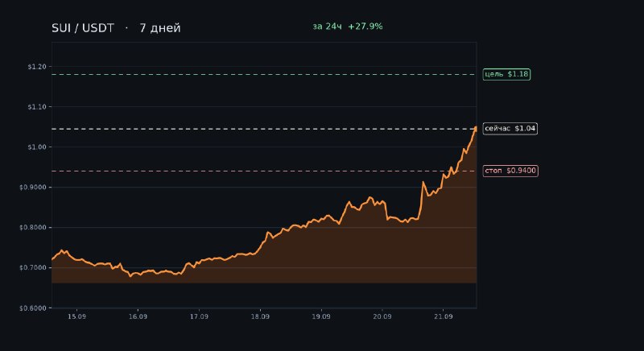Screen dimensions: 644x351
Task: Click the 17.09 date tick
Action: (199, 316)
